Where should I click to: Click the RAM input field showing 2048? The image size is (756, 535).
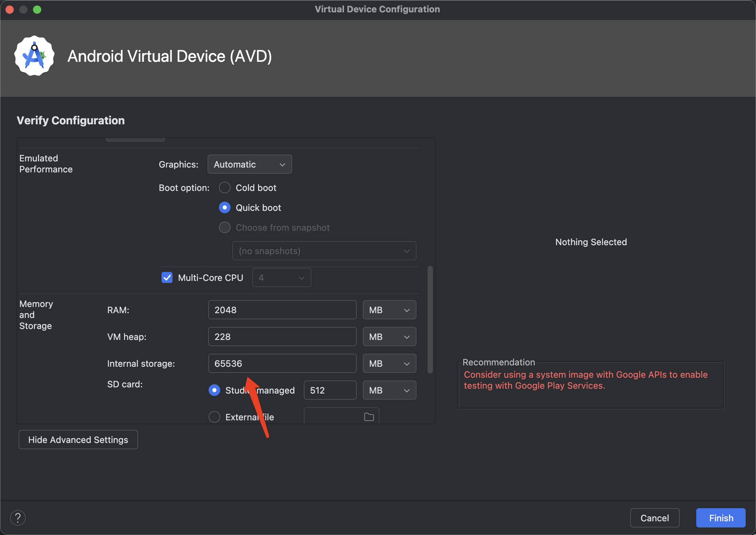[x=282, y=310]
